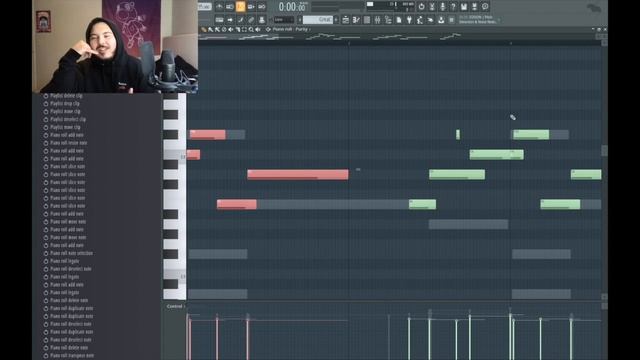
Task: Select history entry 'Playlist delete clip'
Action: tap(66, 96)
